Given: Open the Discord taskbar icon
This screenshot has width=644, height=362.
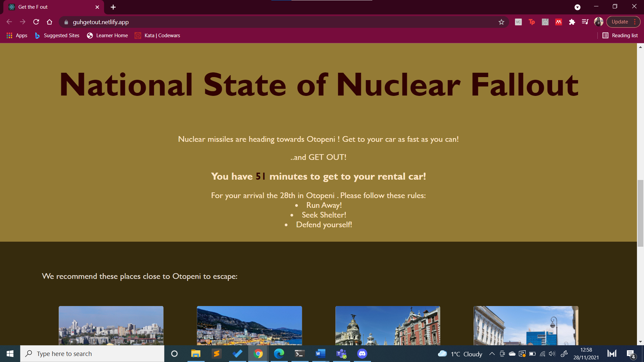Looking at the screenshot, I should [x=362, y=354].
